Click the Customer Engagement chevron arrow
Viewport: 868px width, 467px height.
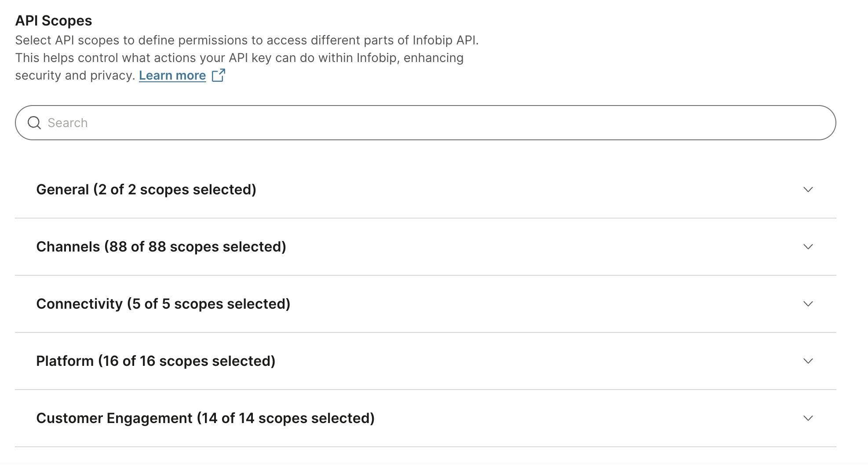tap(808, 418)
